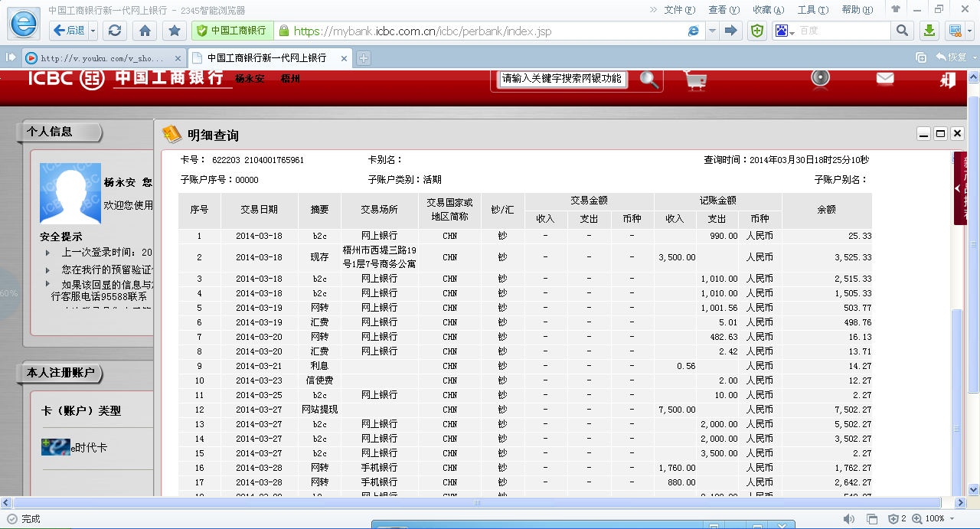Switch to the youku video tab
The width and height of the screenshot is (980, 529).
point(103,58)
